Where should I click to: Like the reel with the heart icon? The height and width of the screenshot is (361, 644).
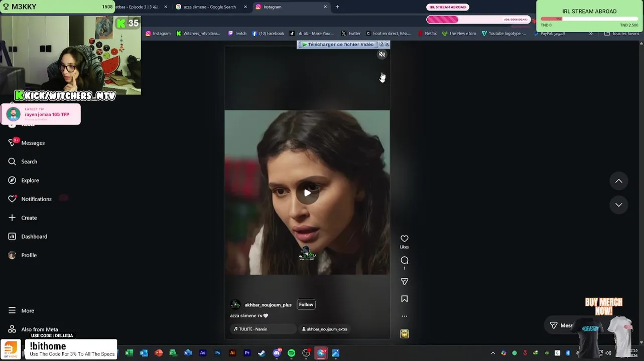(x=405, y=239)
